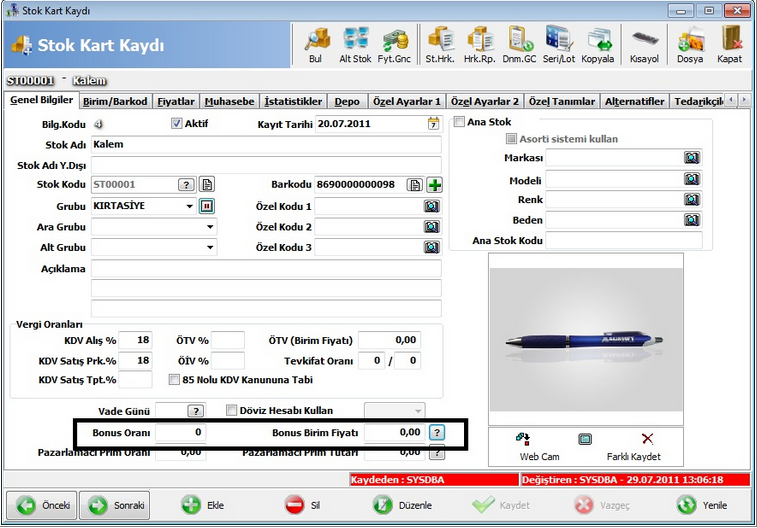Click the Sonraki button
This screenshot has width=757, height=528.
pyautogui.click(x=114, y=505)
